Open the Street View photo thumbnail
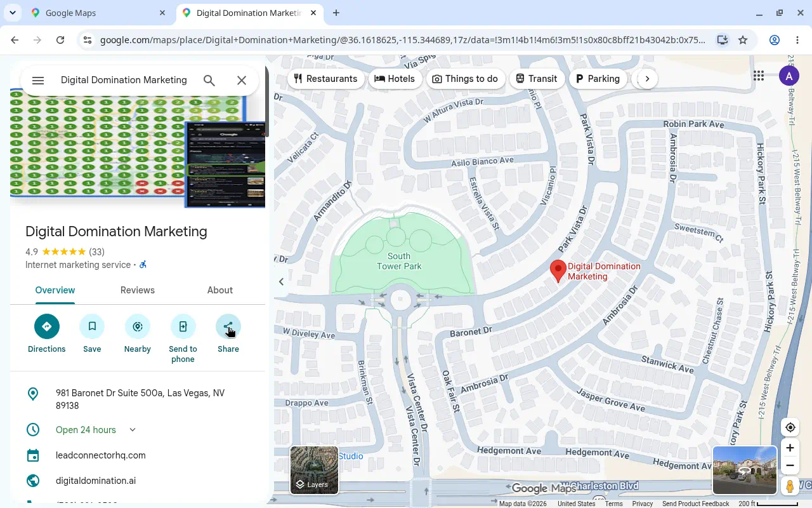Viewport: 812px width, 508px height. 744,470
